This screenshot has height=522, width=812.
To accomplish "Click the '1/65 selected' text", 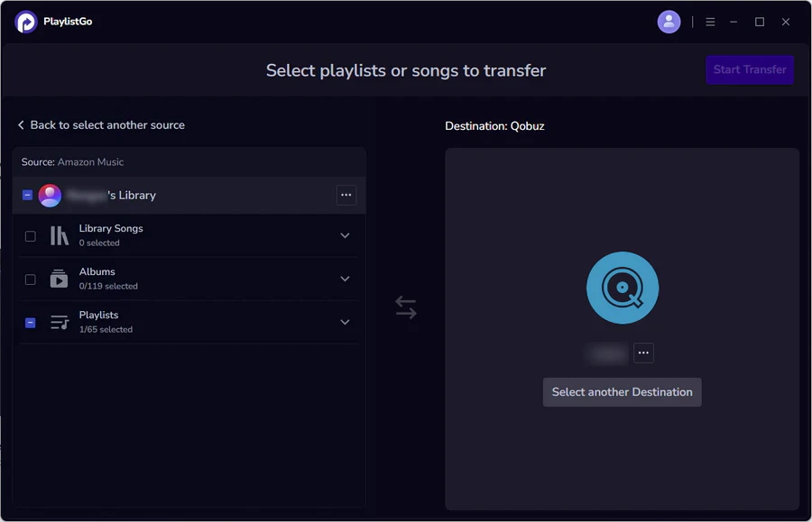I will tap(106, 330).
